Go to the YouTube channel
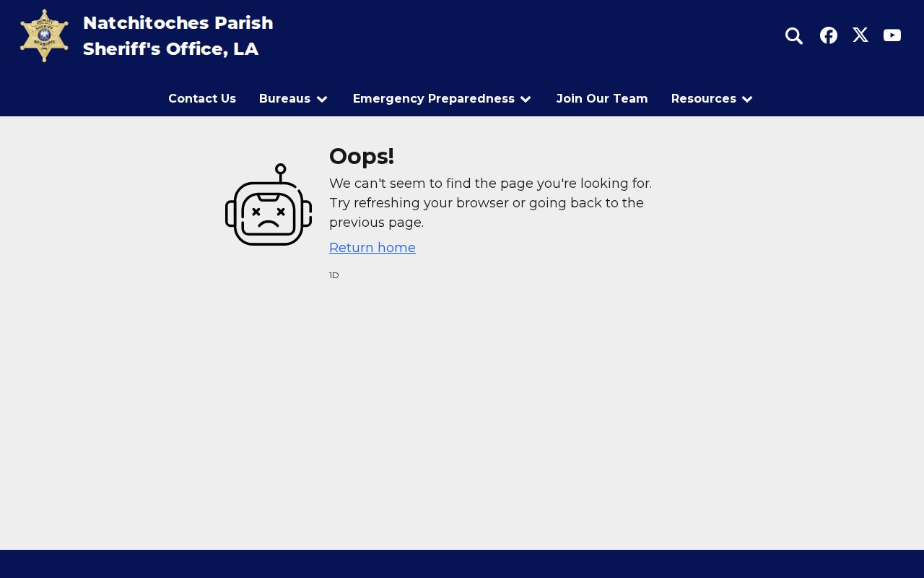The image size is (924, 578). pyautogui.click(x=892, y=35)
